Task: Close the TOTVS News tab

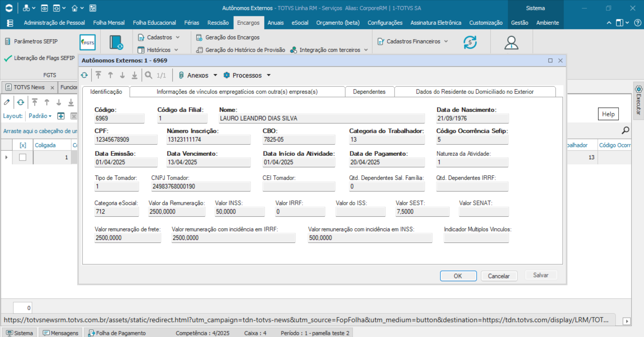Action: point(52,88)
